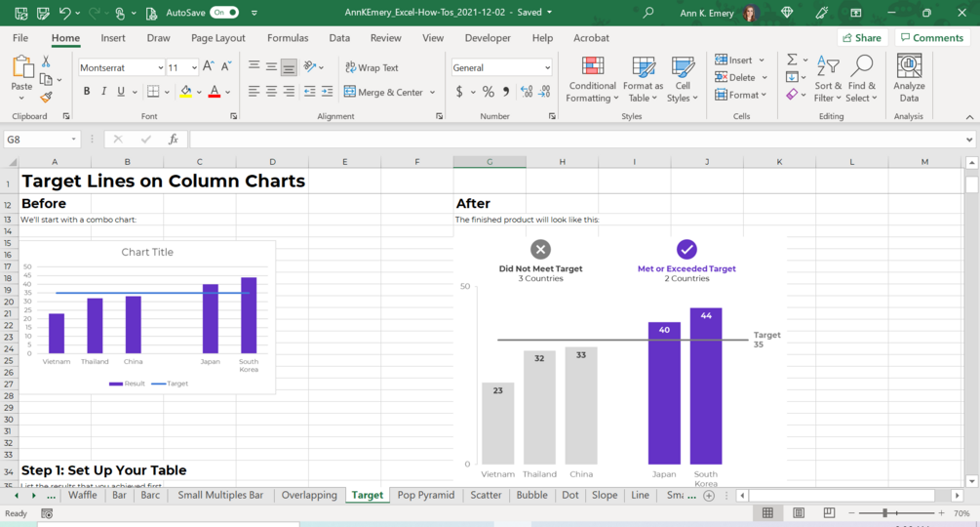Switch to the Scatter sheet tab

[486, 495]
